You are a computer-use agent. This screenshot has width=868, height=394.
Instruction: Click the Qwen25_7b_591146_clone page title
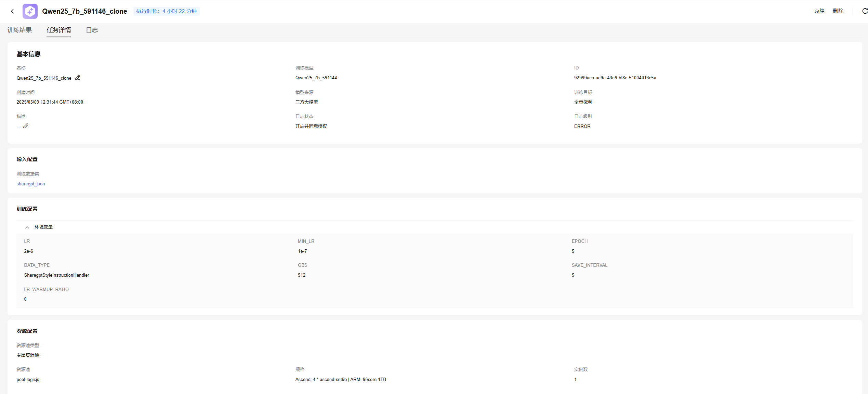click(x=84, y=11)
